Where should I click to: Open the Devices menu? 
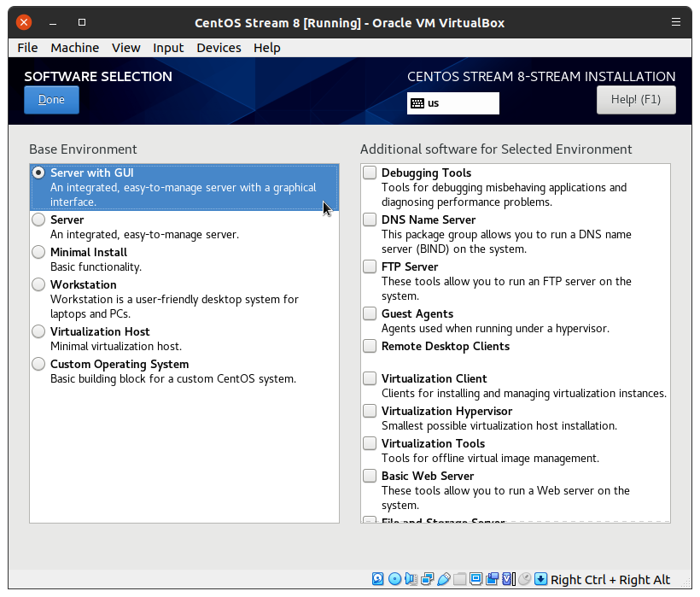tap(219, 48)
